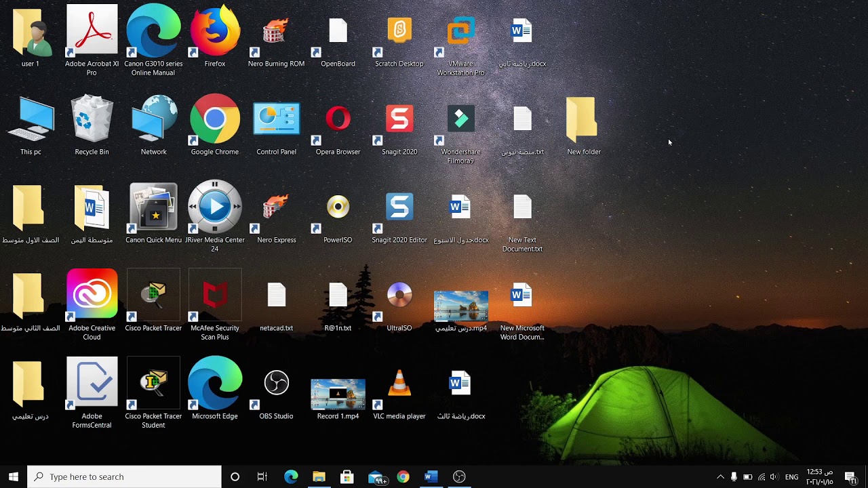Open Cortana from the taskbar circle
This screenshot has width=868, height=488.
point(235,476)
